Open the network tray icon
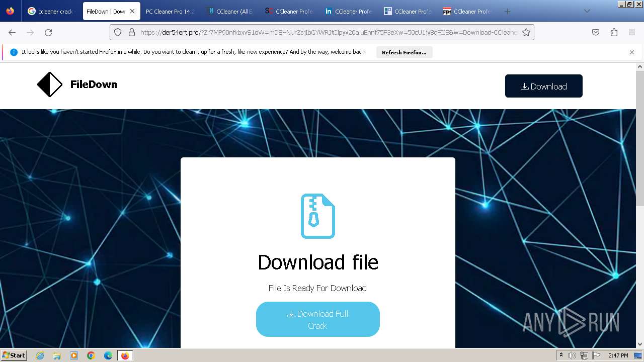Viewport: 644px width, 362px height. 584,355
